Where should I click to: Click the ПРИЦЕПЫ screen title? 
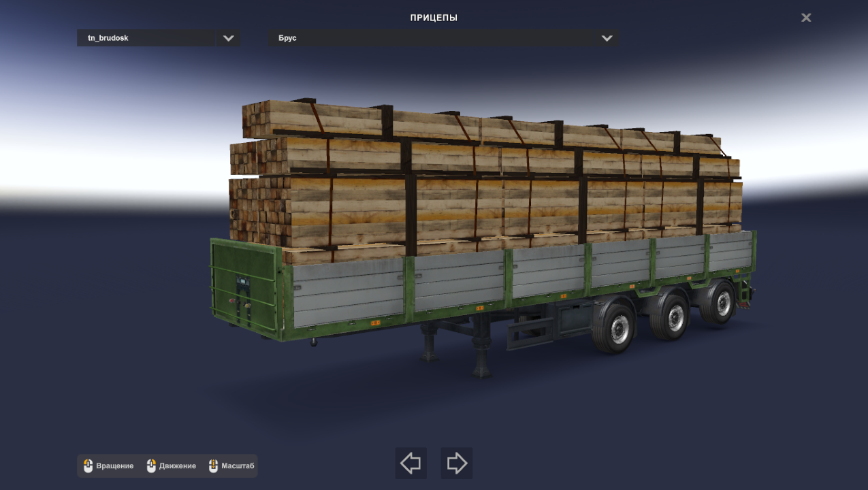coord(434,18)
